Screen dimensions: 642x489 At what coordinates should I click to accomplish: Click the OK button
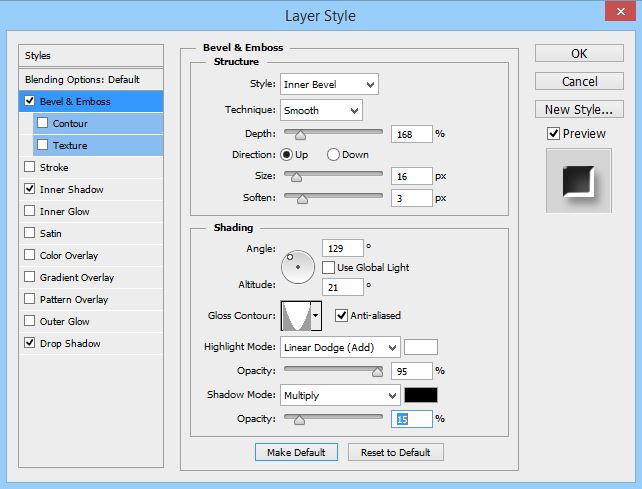coord(579,54)
